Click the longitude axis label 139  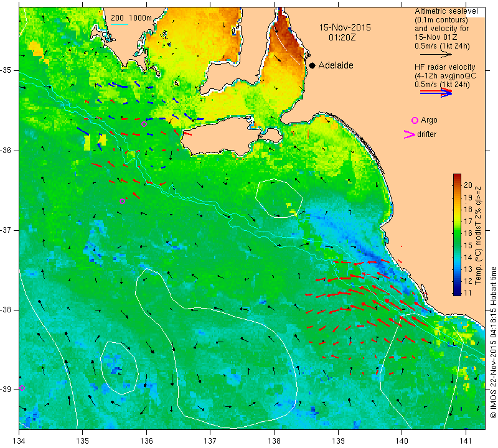pos(338,441)
